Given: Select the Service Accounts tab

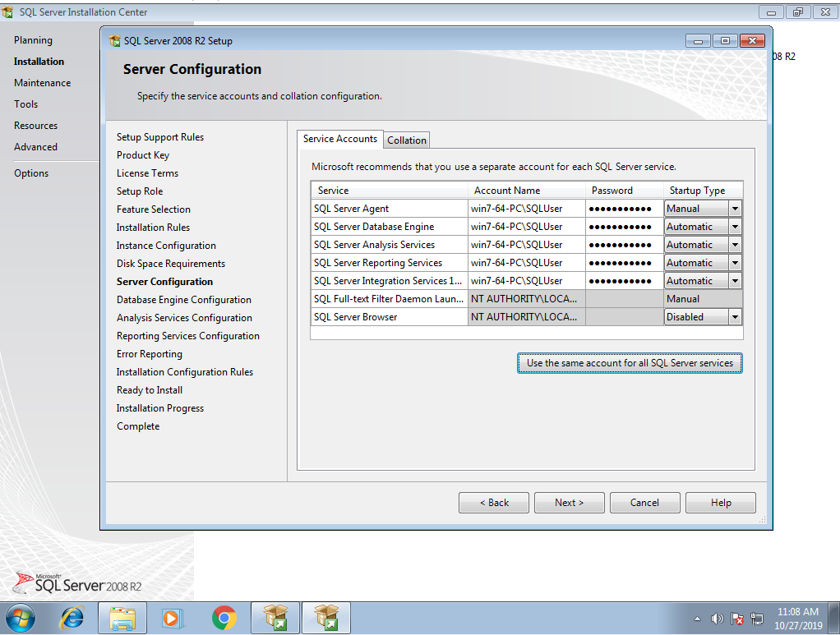Looking at the screenshot, I should click(x=340, y=139).
